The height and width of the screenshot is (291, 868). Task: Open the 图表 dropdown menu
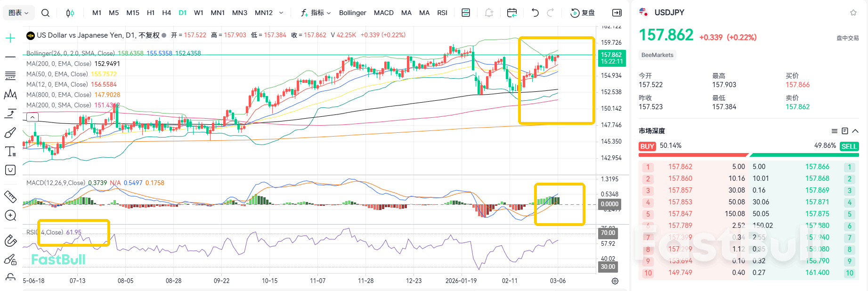coord(19,13)
